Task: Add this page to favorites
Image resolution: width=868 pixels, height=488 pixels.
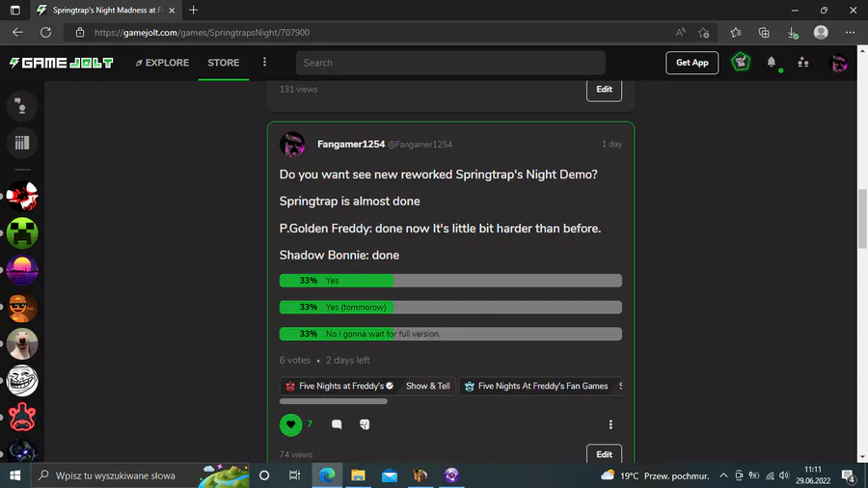Action: 704,33
